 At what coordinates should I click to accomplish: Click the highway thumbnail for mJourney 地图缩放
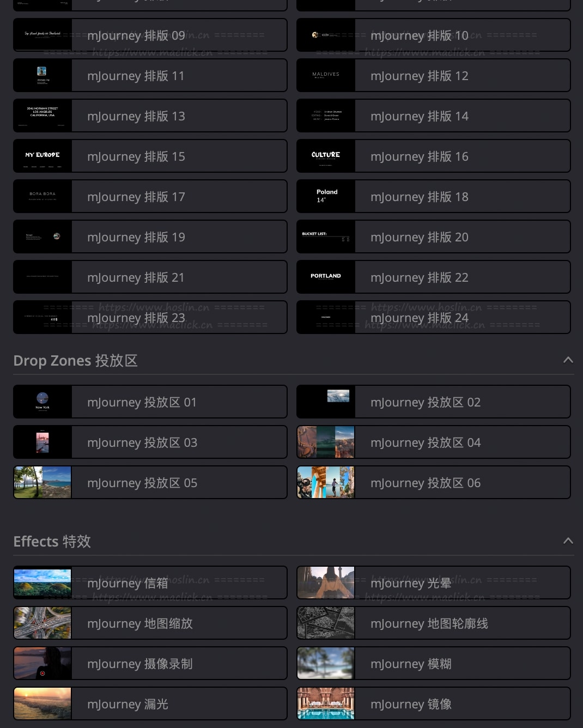[x=42, y=623]
